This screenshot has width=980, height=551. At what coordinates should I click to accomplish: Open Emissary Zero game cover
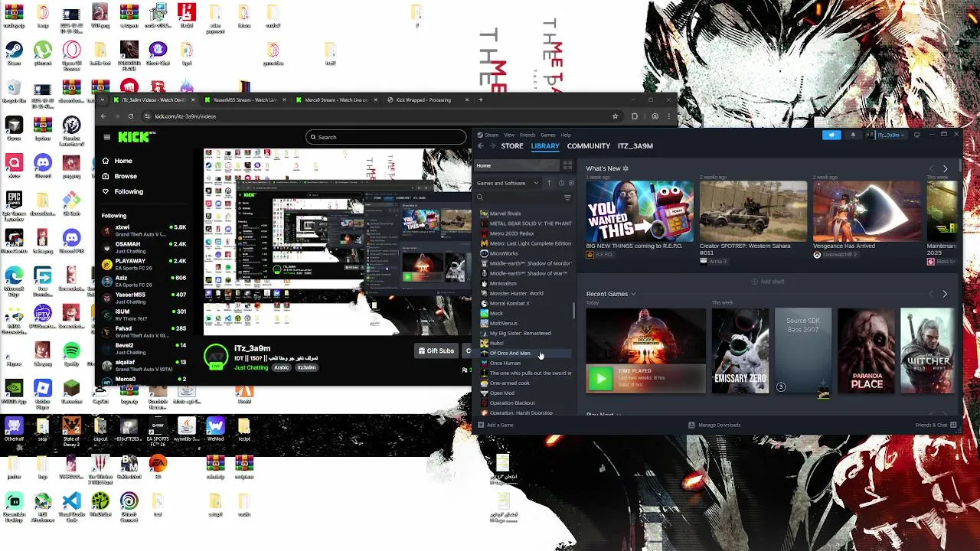pos(740,351)
